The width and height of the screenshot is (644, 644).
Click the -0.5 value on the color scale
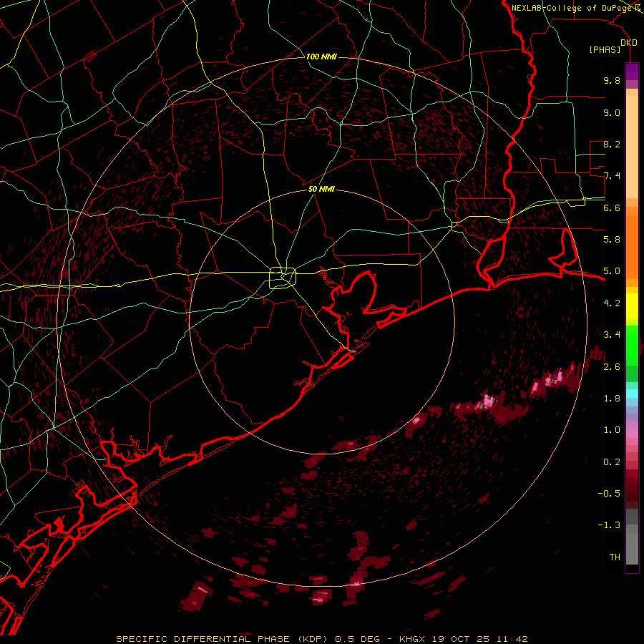click(x=609, y=494)
